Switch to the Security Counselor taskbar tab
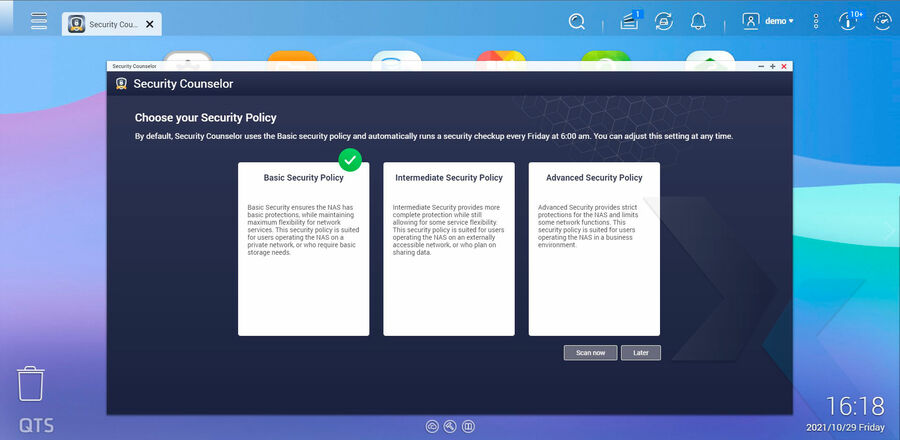900x440 pixels. click(x=103, y=24)
